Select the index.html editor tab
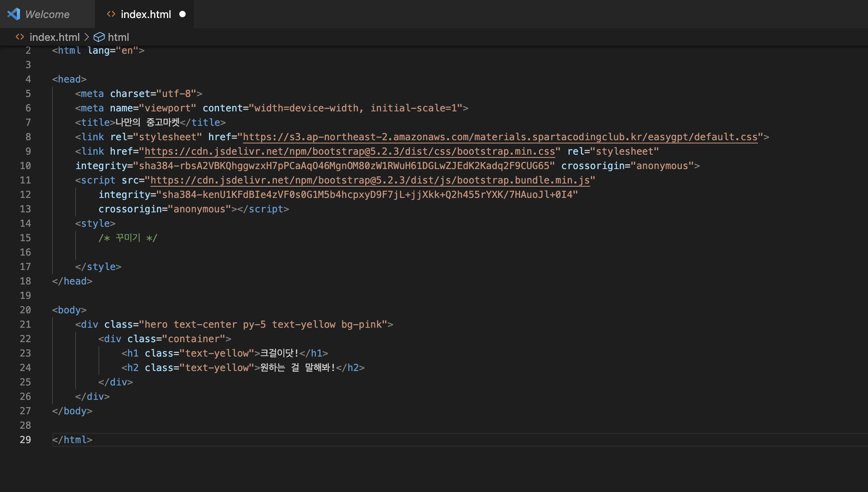 point(145,14)
